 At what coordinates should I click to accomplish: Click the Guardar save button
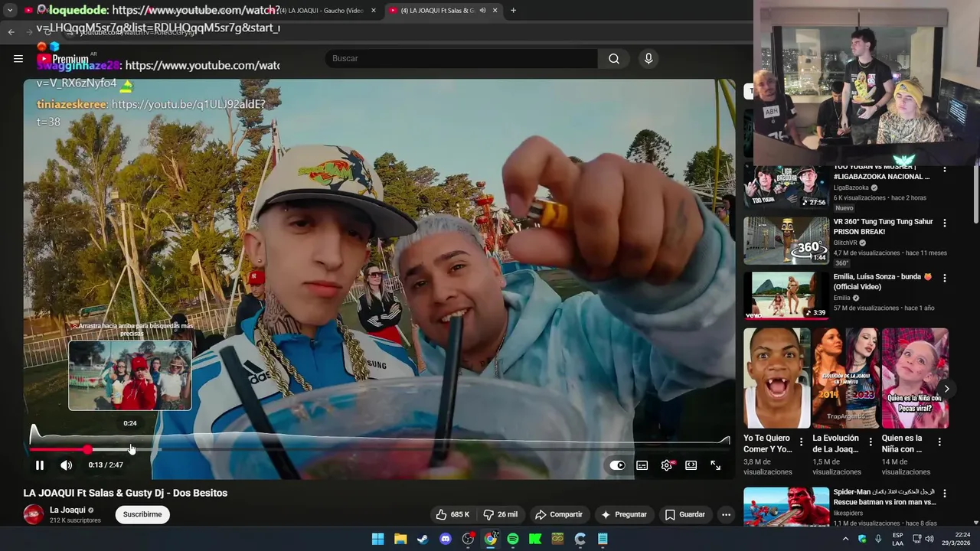684,514
